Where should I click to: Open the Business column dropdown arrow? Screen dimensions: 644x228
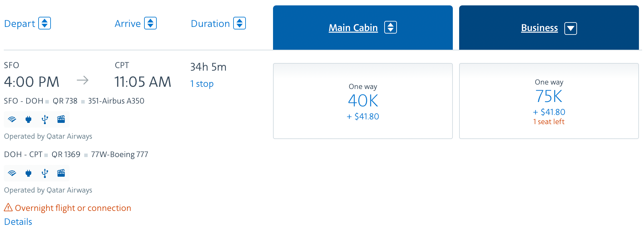pos(571,28)
